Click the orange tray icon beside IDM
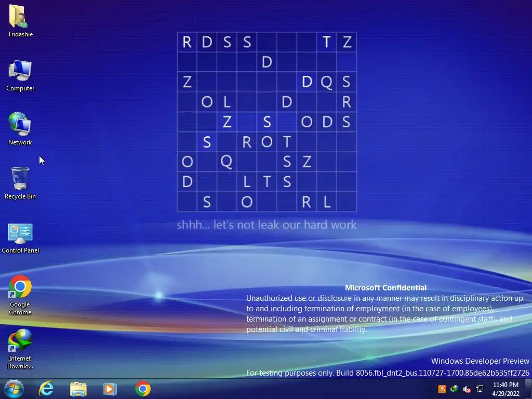The width and height of the screenshot is (532, 399). (x=442, y=389)
